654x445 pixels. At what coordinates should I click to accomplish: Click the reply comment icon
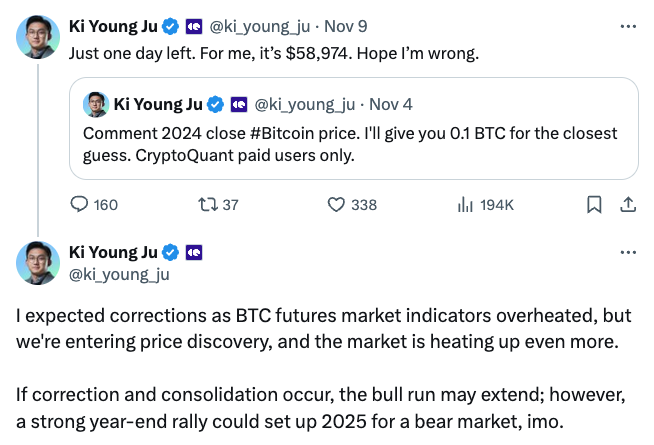82,205
